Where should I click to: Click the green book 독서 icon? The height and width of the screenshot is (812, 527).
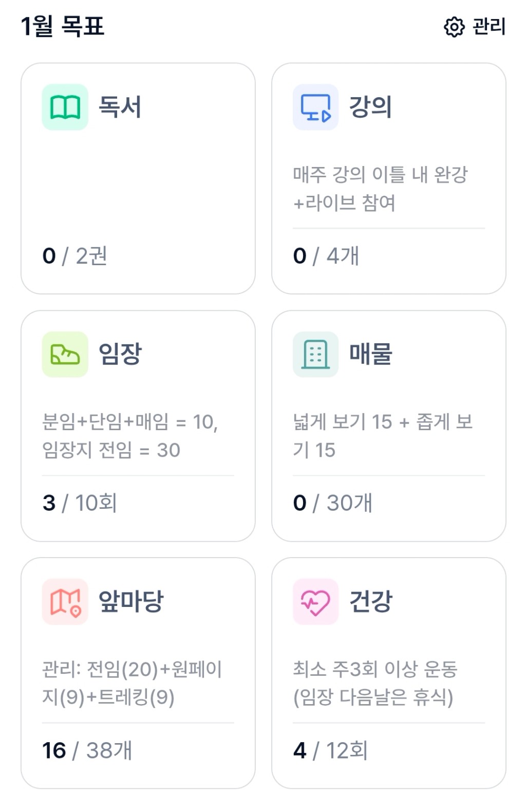tap(65, 107)
